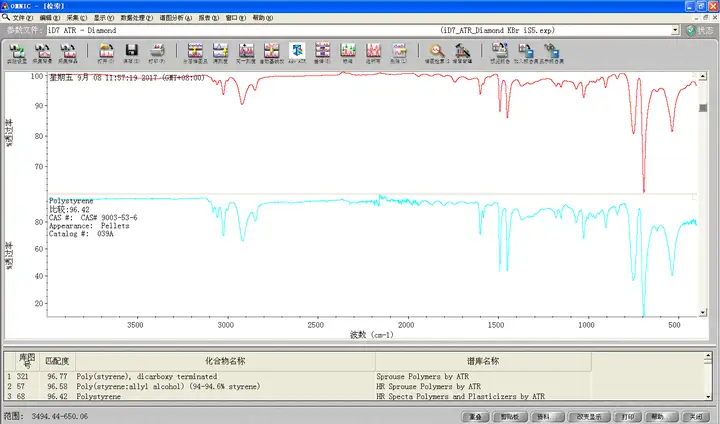The width and height of the screenshot is (720, 424).
Task: Click the green status checkmark indicator
Action: [x=691, y=30]
